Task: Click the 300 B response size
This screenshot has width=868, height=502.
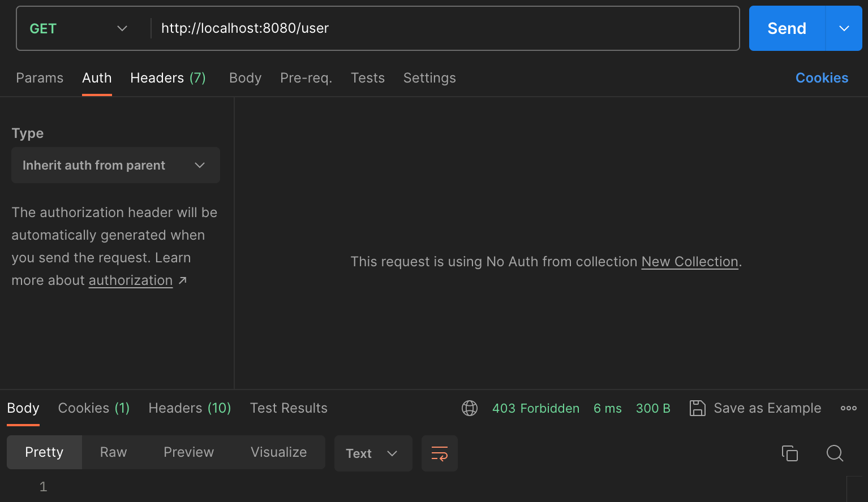Action: tap(653, 408)
